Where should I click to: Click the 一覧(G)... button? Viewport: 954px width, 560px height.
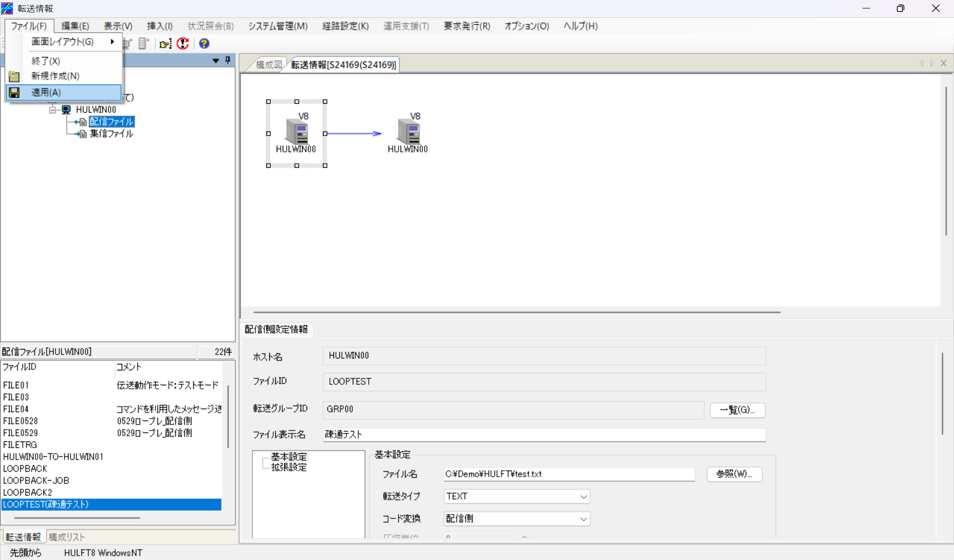pyautogui.click(x=737, y=410)
